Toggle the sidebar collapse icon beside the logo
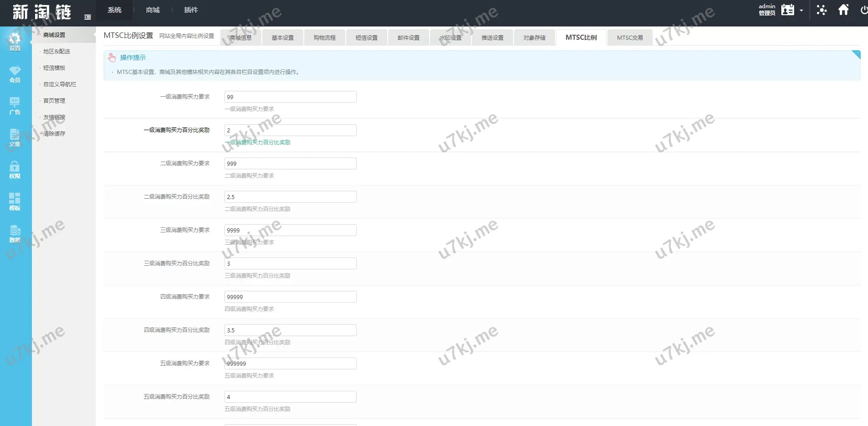Screen dimensions: 868x426 click(88, 17)
